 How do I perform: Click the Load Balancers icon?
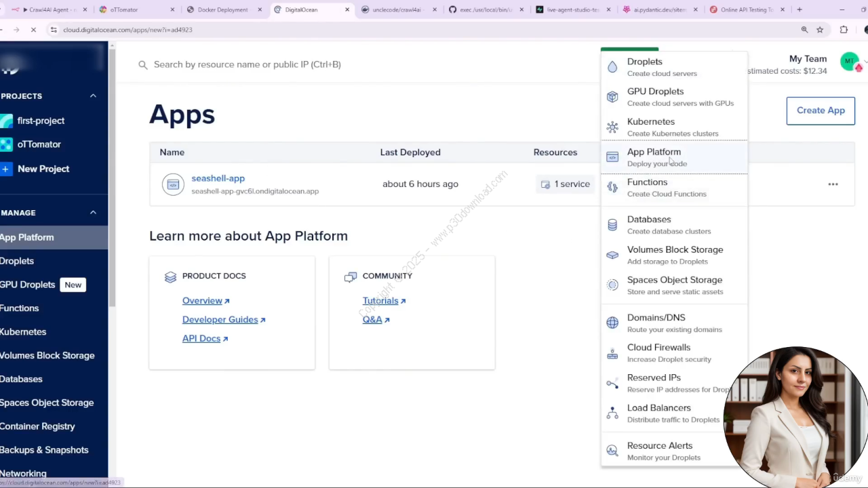coord(612,413)
